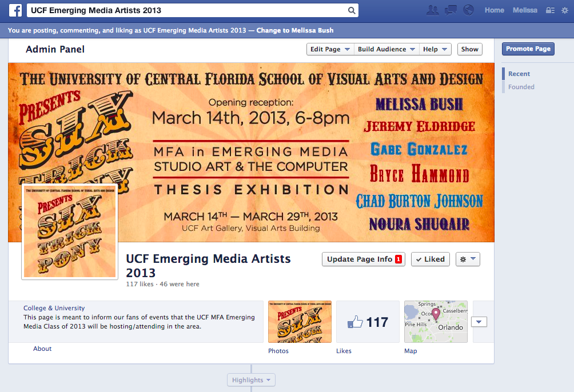This screenshot has width=574, height=392.
Task: Click the red notification badge on Update Page Info
Action: click(x=398, y=259)
